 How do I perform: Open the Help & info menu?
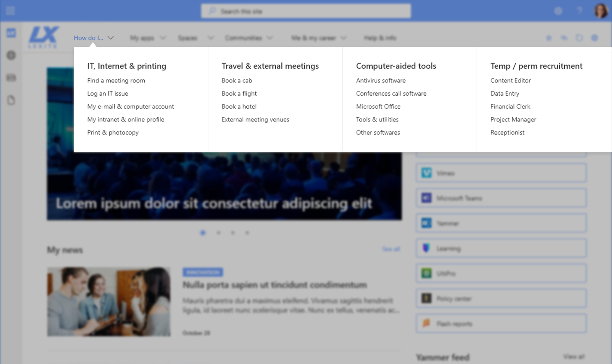(379, 38)
